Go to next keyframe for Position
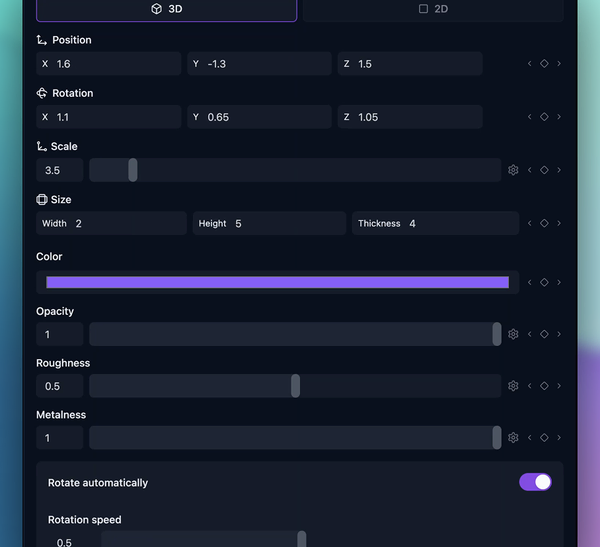The width and height of the screenshot is (600, 547). tap(559, 64)
